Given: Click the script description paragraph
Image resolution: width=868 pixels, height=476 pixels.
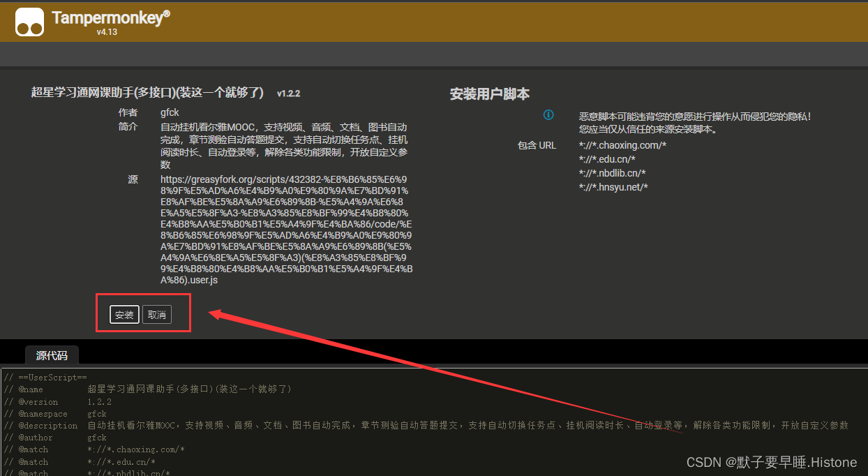Looking at the screenshot, I should pos(284,146).
